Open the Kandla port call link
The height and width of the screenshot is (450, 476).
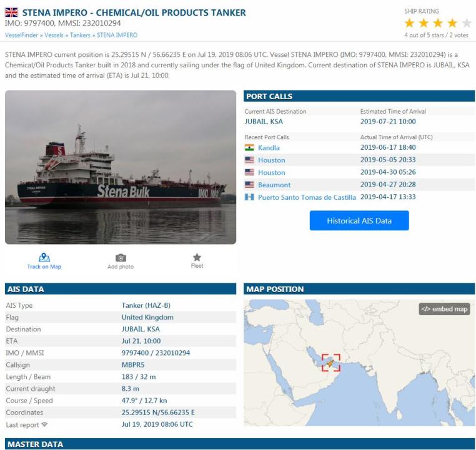(269, 148)
